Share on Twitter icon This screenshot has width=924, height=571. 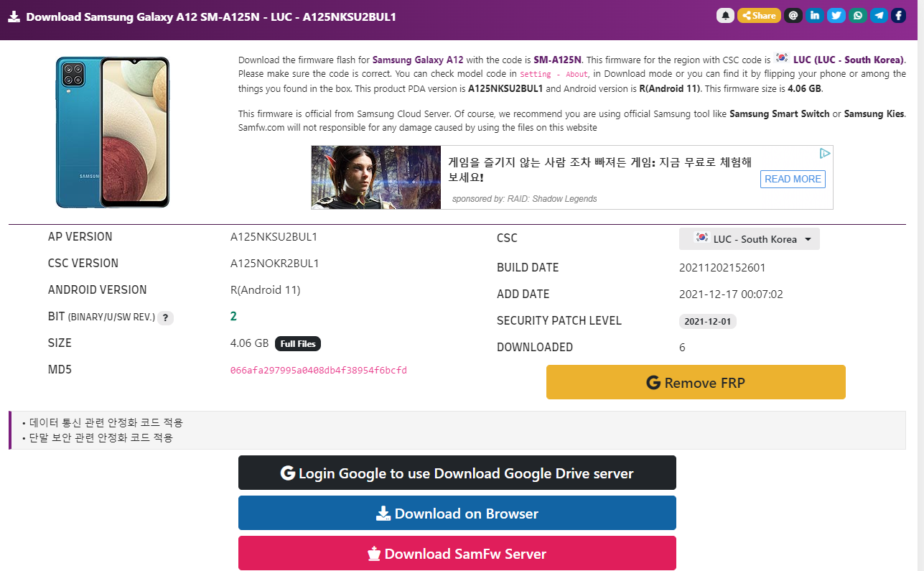click(836, 15)
